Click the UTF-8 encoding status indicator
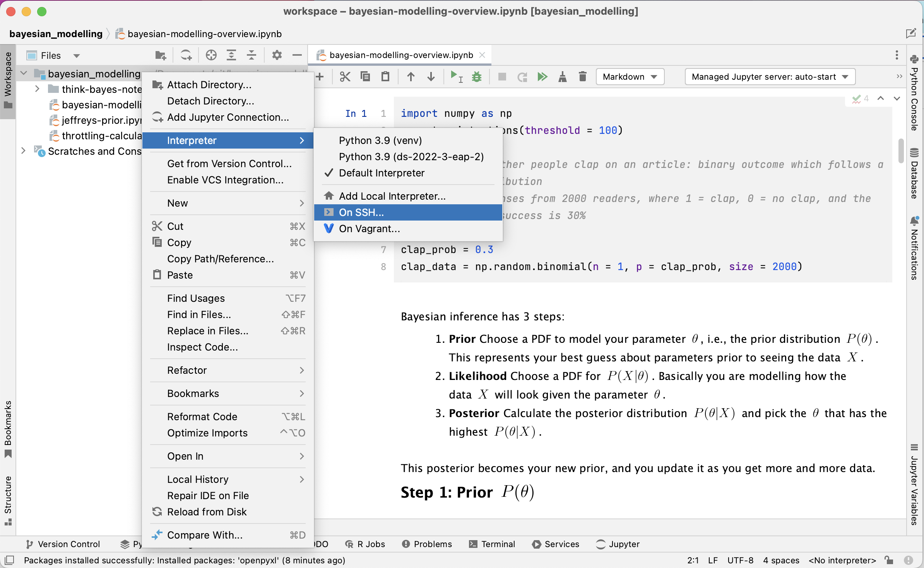This screenshot has width=924, height=568. [x=740, y=560]
